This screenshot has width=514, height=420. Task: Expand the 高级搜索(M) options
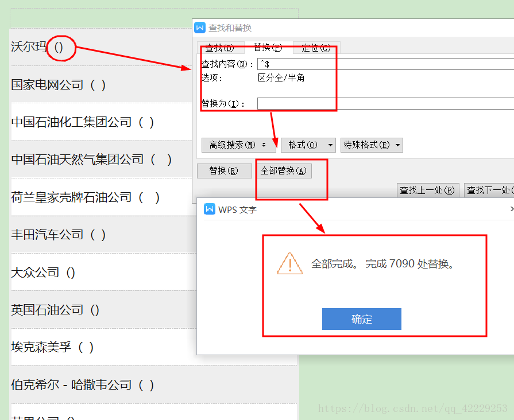pyautogui.click(x=238, y=145)
